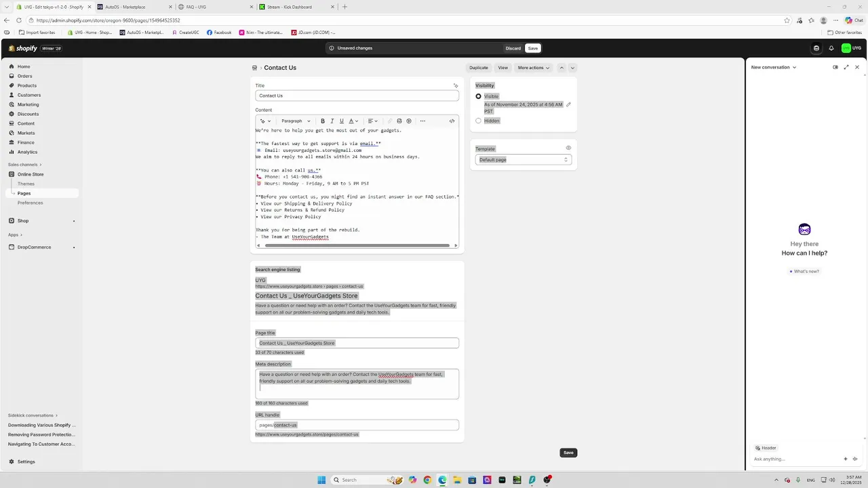The width and height of the screenshot is (868, 488).
Task: Go to the previous page with the up arrow
Action: pos(561,68)
